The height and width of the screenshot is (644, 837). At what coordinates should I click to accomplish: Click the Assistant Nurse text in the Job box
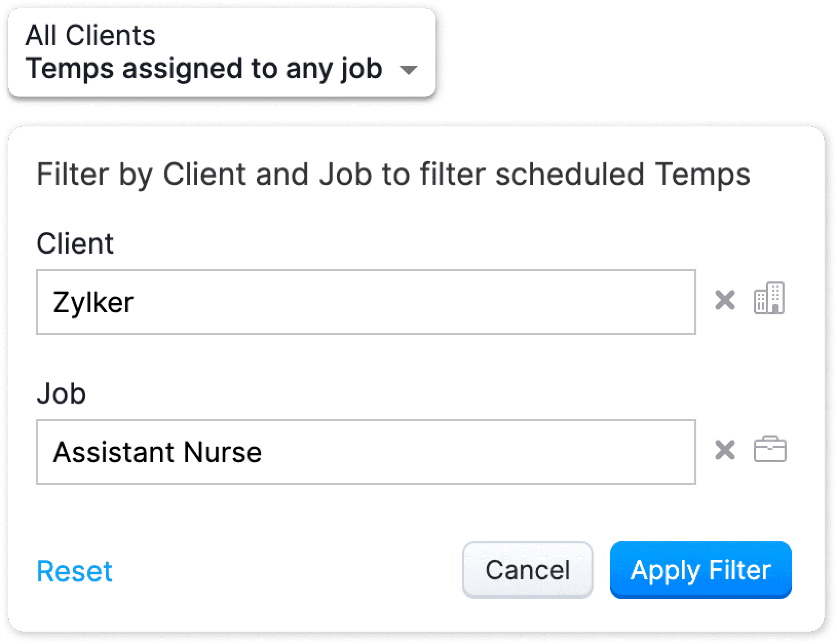157,452
